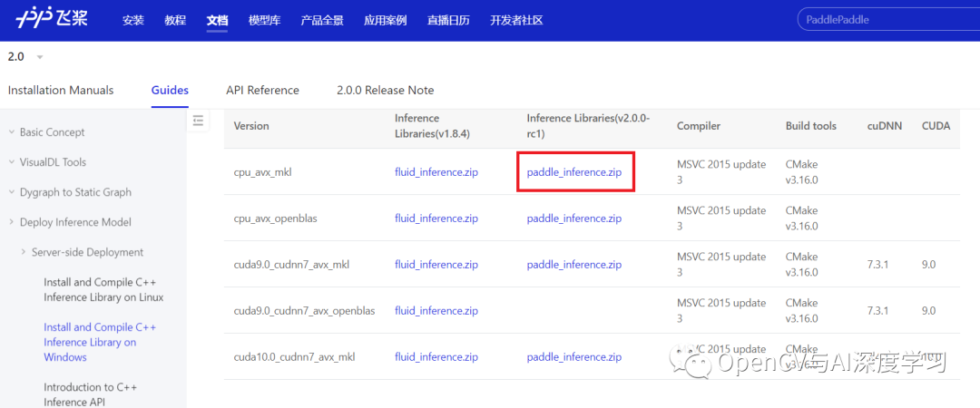Click the Inference Libraries(v1.8.4) column header

[432, 126]
